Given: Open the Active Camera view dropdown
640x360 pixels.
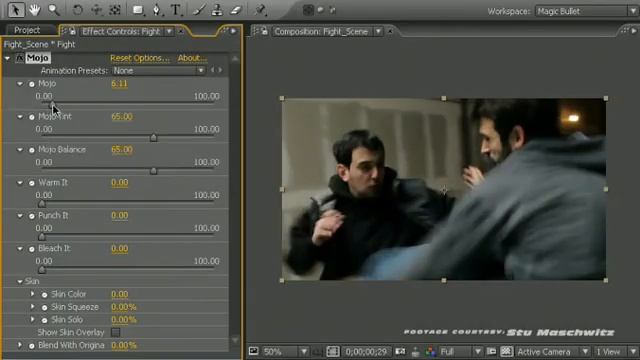Looking at the screenshot, I should click(553, 351).
